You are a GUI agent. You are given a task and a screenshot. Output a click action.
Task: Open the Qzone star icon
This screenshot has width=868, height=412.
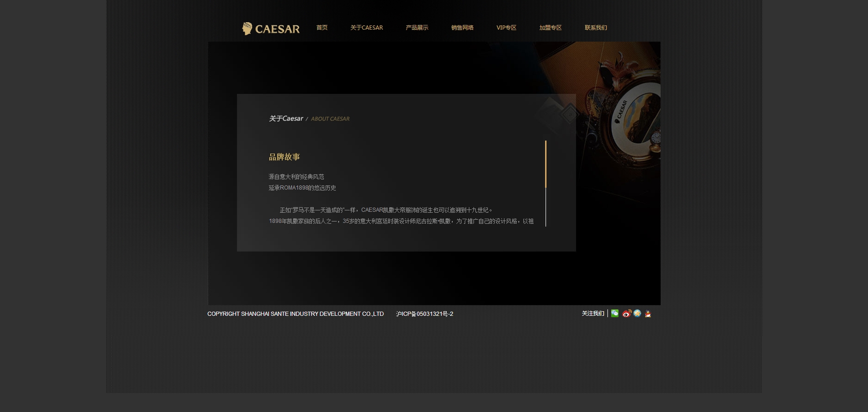coord(637,314)
